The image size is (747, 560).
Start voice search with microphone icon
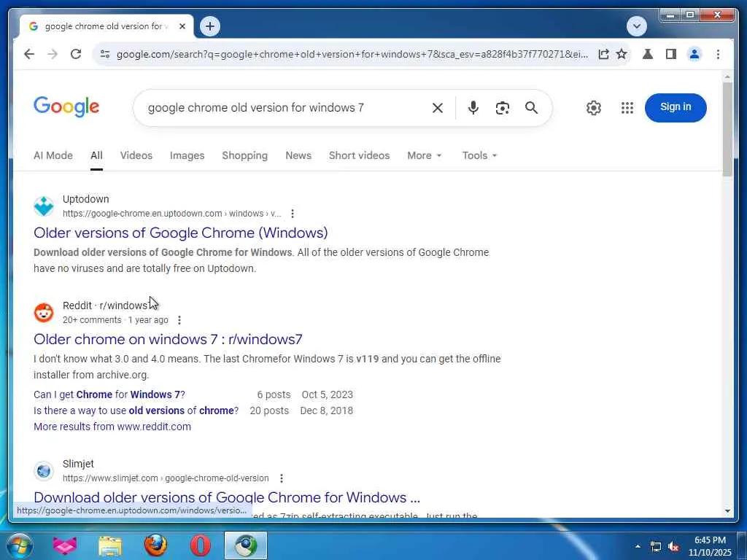pos(473,108)
